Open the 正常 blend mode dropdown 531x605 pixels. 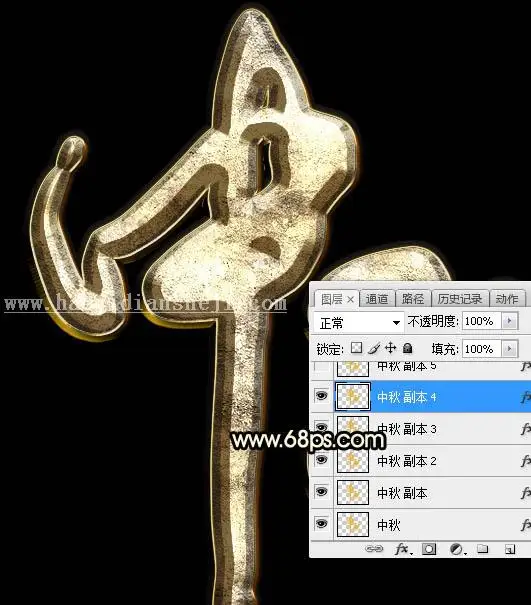pyautogui.click(x=359, y=322)
